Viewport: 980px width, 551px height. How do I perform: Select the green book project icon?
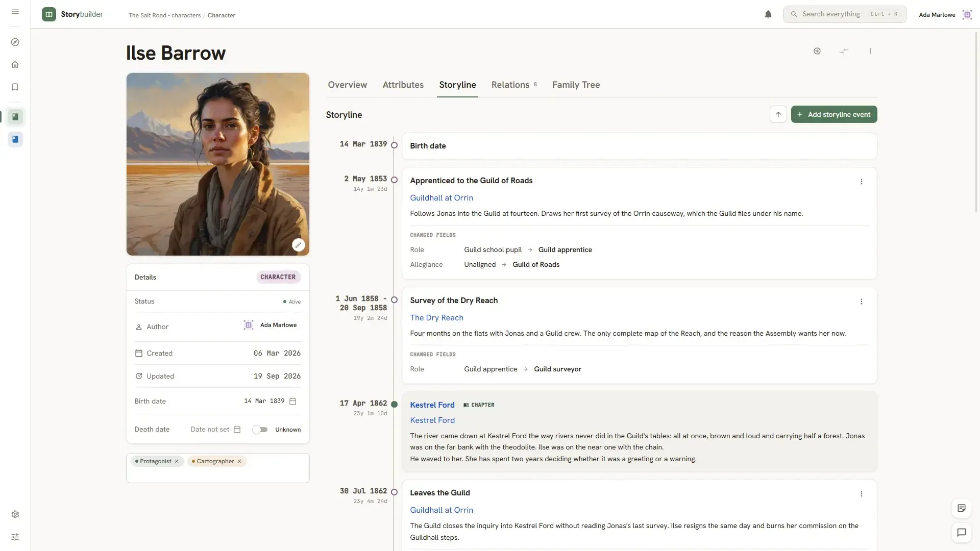[x=15, y=117]
